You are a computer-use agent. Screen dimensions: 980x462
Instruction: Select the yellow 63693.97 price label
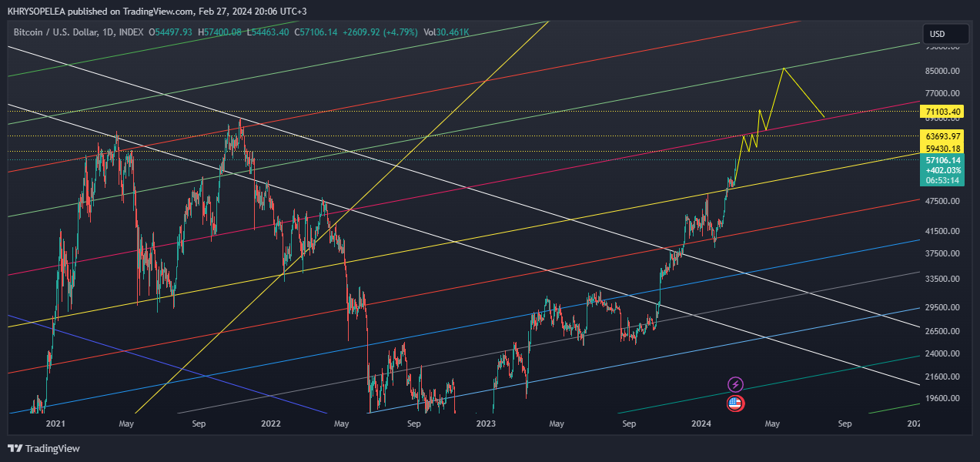pyautogui.click(x=943, y=136)
